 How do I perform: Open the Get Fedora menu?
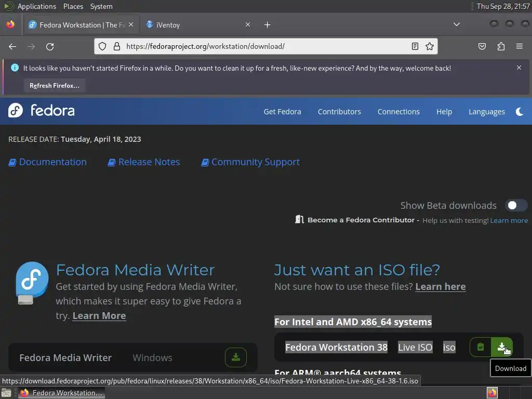282,112
